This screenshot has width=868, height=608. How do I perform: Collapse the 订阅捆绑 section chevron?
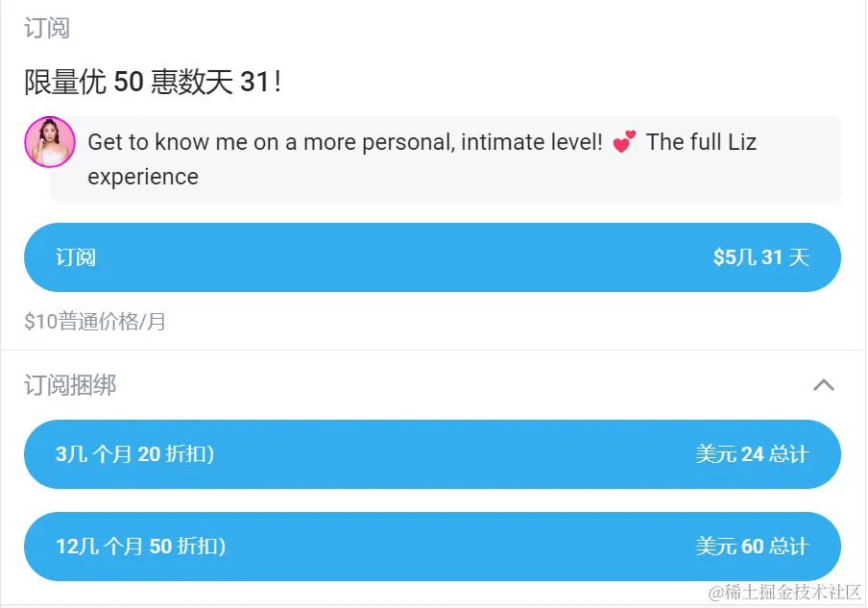click(x=823, y=385)
